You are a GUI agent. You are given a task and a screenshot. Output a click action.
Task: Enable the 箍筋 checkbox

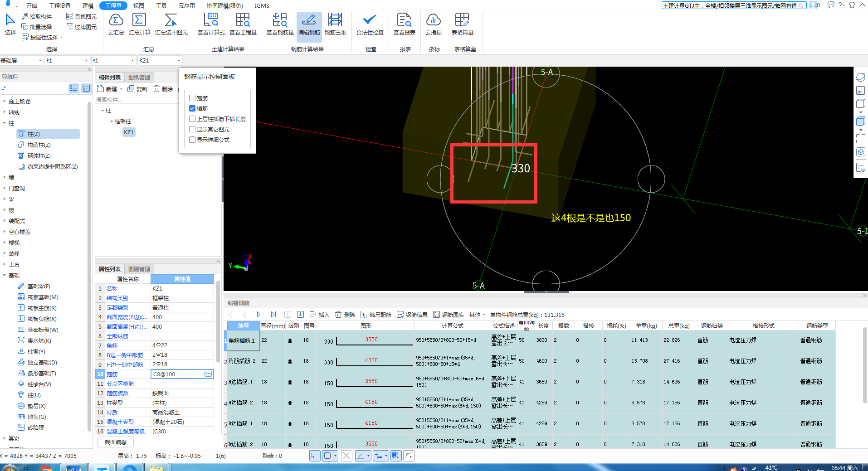192,98
